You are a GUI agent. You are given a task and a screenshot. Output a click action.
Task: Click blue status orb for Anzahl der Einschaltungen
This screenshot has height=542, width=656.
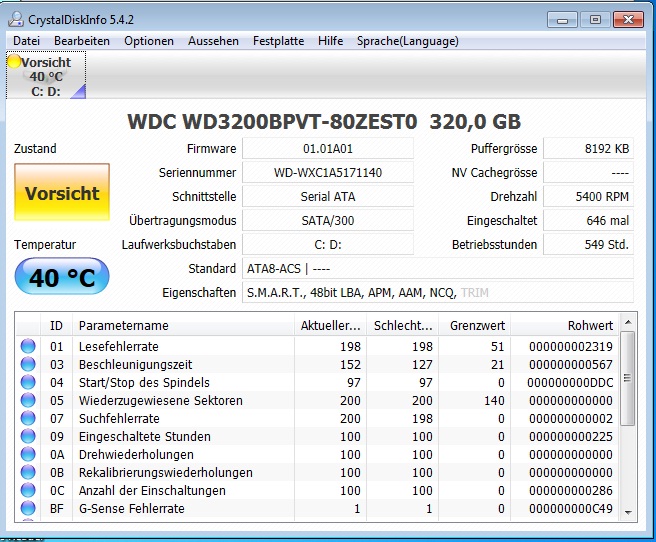tap(28, 490)
